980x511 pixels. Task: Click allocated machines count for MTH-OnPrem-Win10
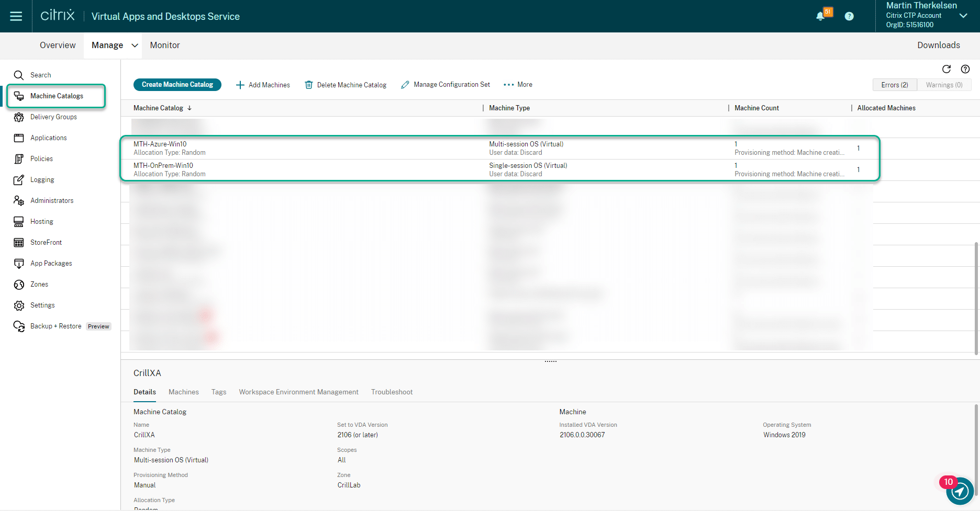click(859, 170)
